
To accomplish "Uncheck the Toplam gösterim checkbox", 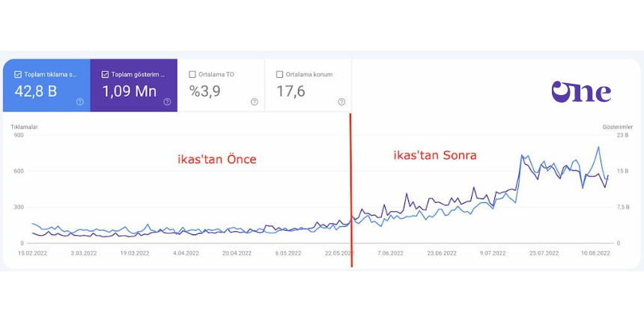I will 105,75.
